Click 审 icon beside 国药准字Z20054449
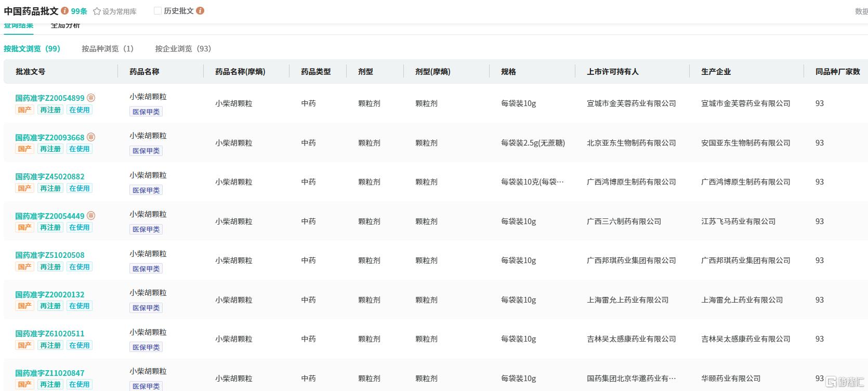 coord(91,216)
